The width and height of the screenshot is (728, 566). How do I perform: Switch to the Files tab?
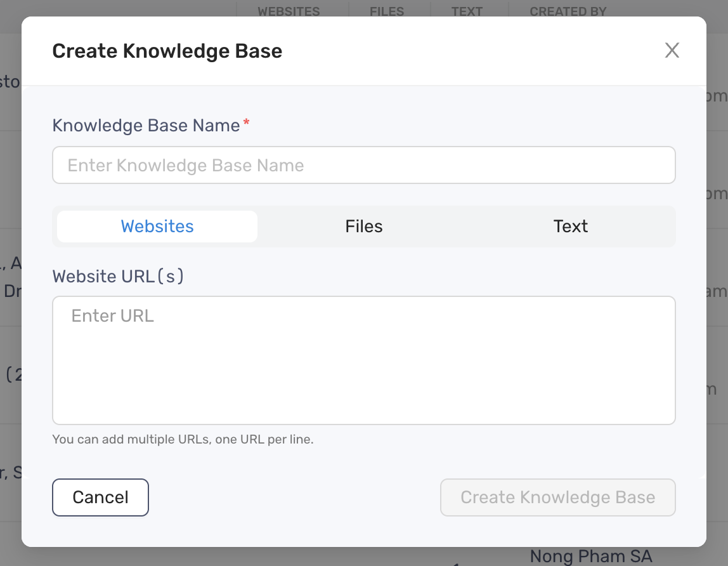coord(363,226)
